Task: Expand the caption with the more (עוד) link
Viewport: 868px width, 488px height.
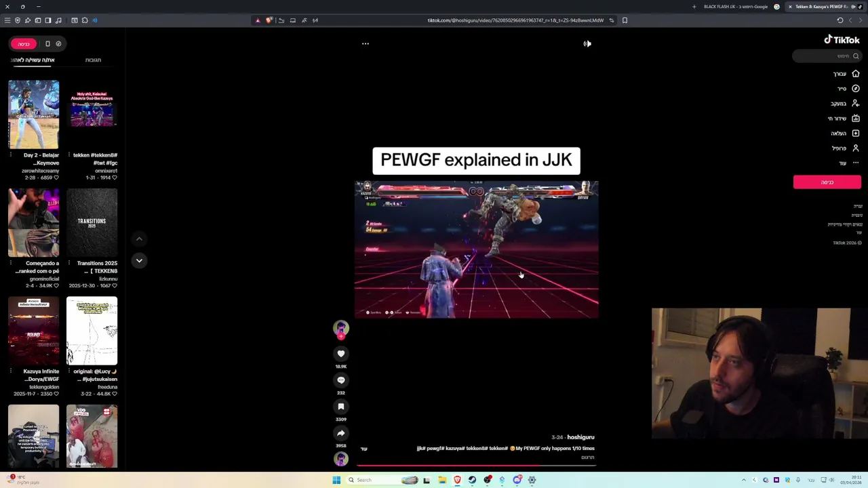Action: [x=364, y=449]
